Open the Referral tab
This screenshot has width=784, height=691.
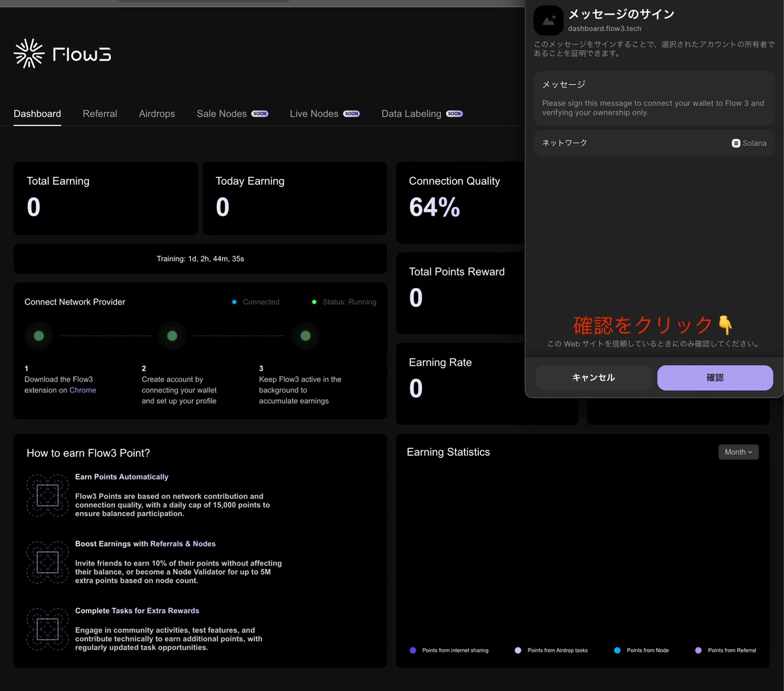[x=100, y=114]
